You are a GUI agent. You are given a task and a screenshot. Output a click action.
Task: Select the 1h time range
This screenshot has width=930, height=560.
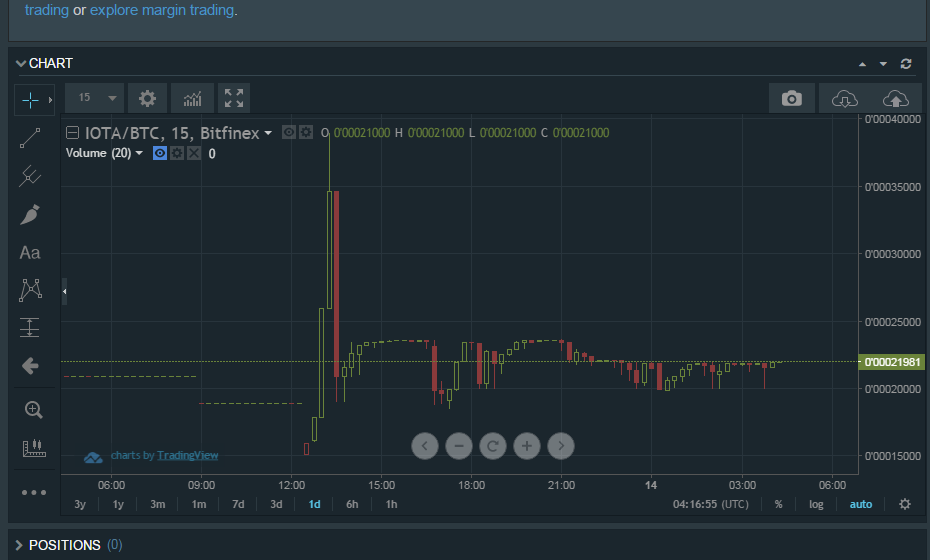391,504
